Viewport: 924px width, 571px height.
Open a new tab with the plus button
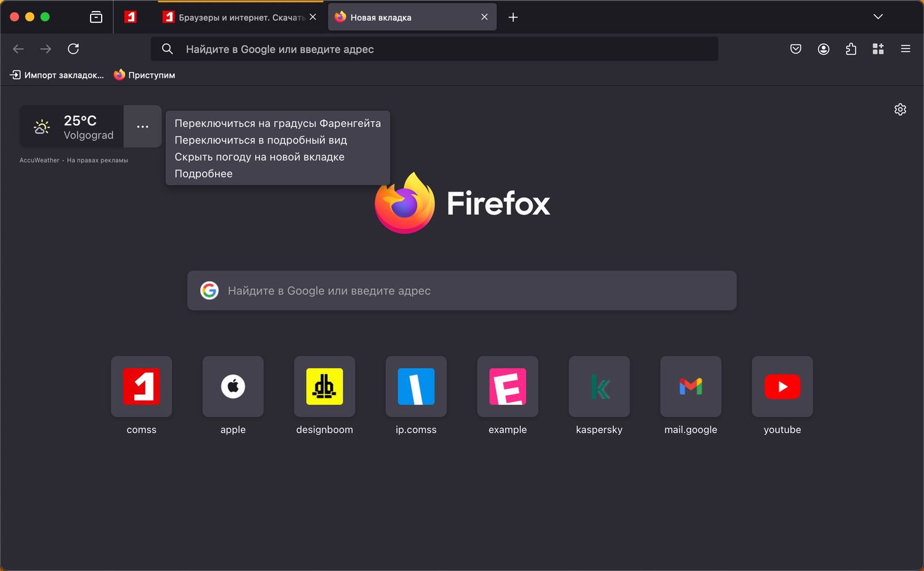[x=513, y=17]
